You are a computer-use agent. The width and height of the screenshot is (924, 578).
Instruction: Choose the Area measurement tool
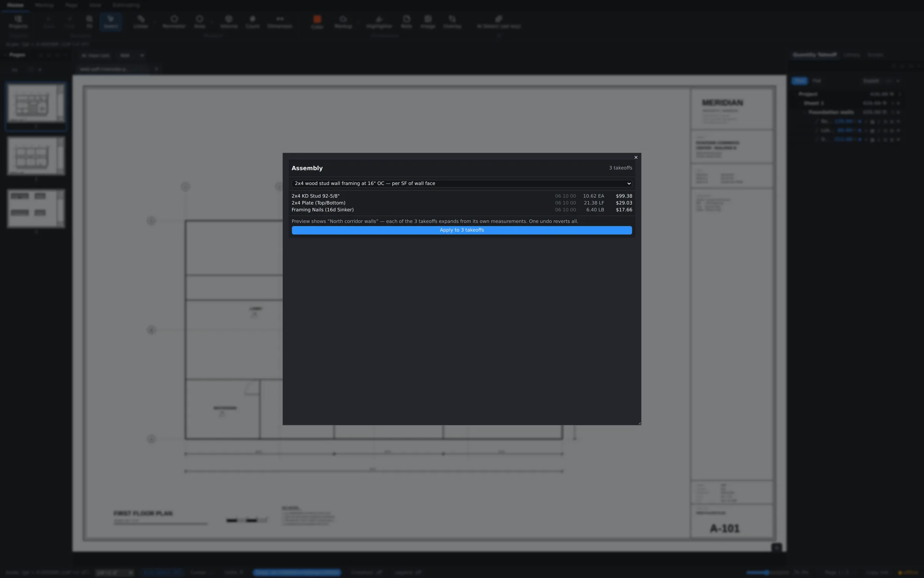point(199,22)
